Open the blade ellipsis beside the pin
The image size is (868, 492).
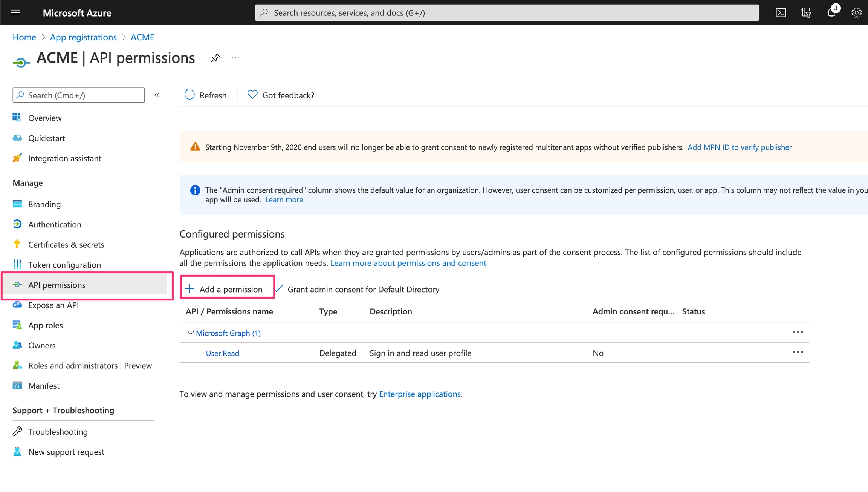point(235,58)
